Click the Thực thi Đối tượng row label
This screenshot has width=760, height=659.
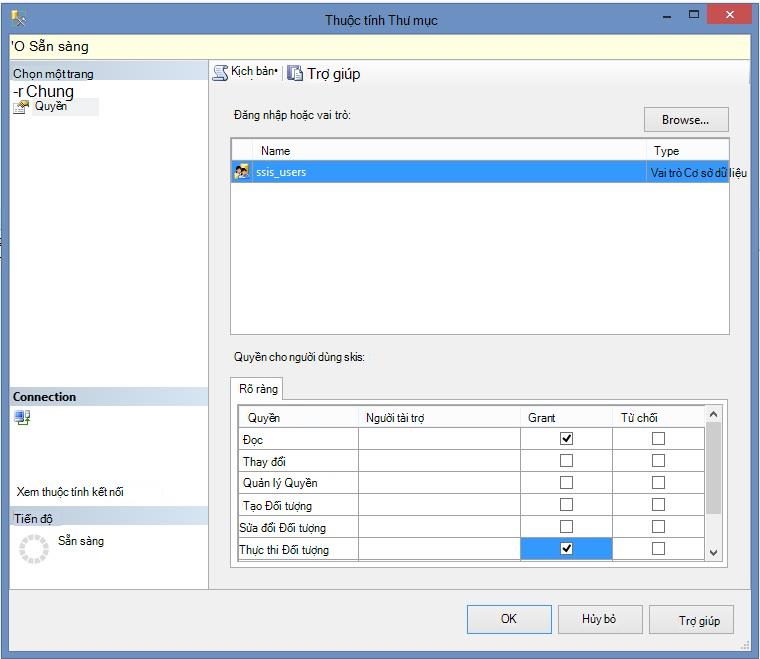coord(284,550)
